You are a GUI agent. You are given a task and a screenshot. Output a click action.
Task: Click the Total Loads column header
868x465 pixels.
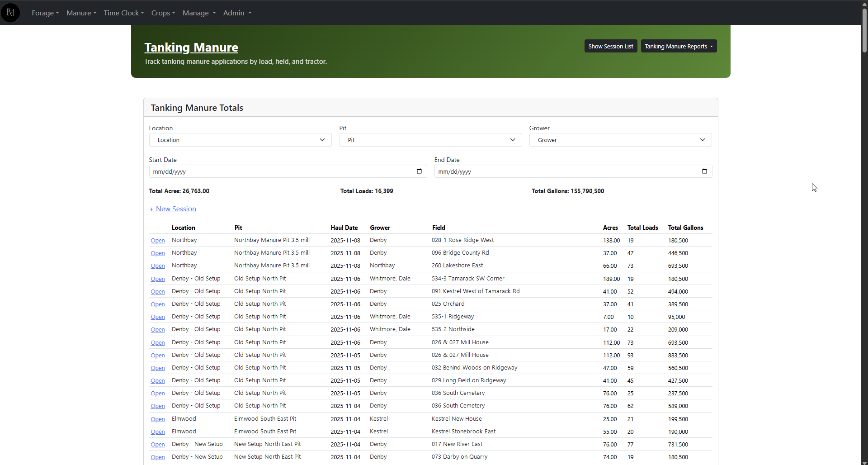click(x=642, y=228)
